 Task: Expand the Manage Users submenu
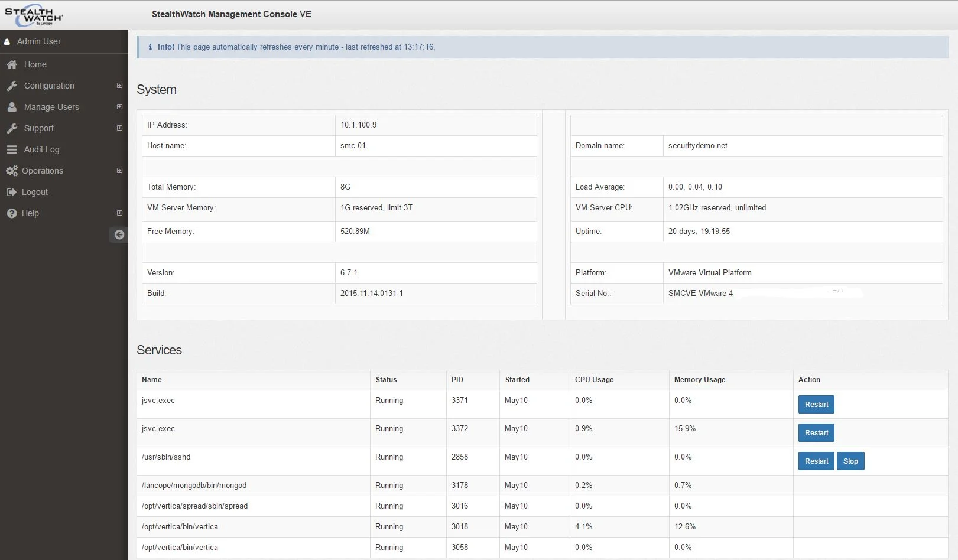click(119, 107)
